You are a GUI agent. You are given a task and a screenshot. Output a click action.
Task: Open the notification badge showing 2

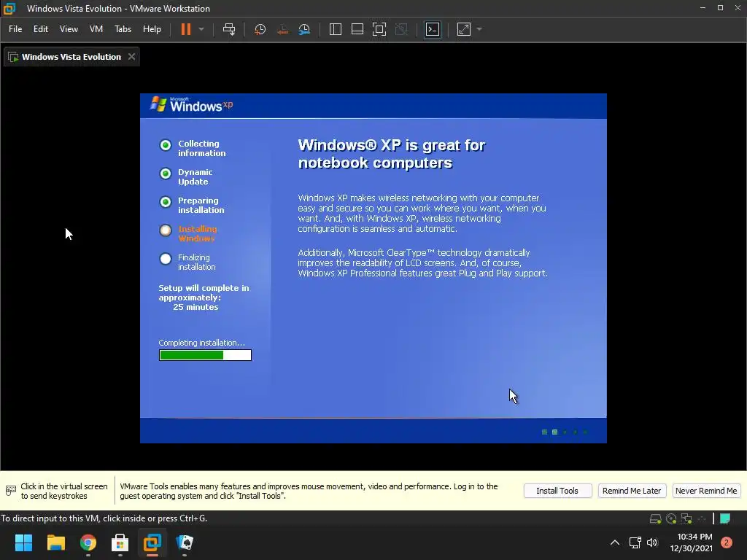point(727,542)
